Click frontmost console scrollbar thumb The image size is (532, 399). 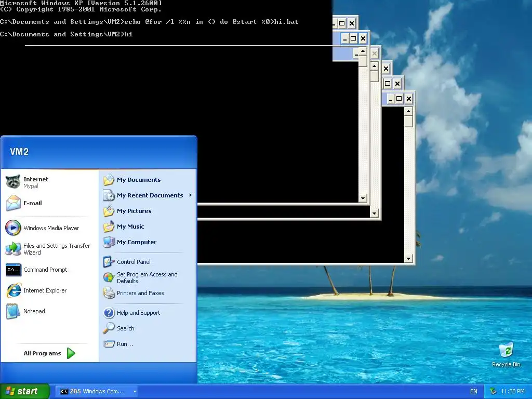point(408,121)
